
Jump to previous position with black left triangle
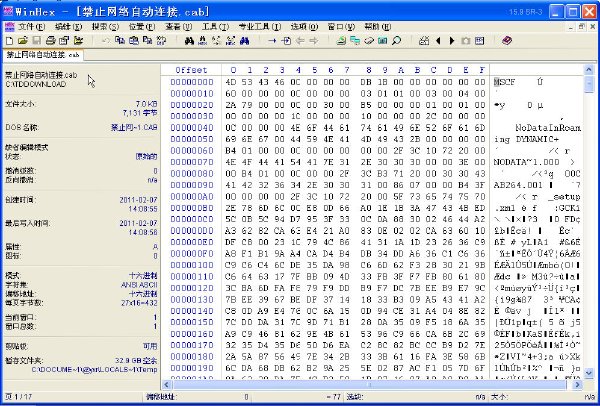[x=438, y=41]
